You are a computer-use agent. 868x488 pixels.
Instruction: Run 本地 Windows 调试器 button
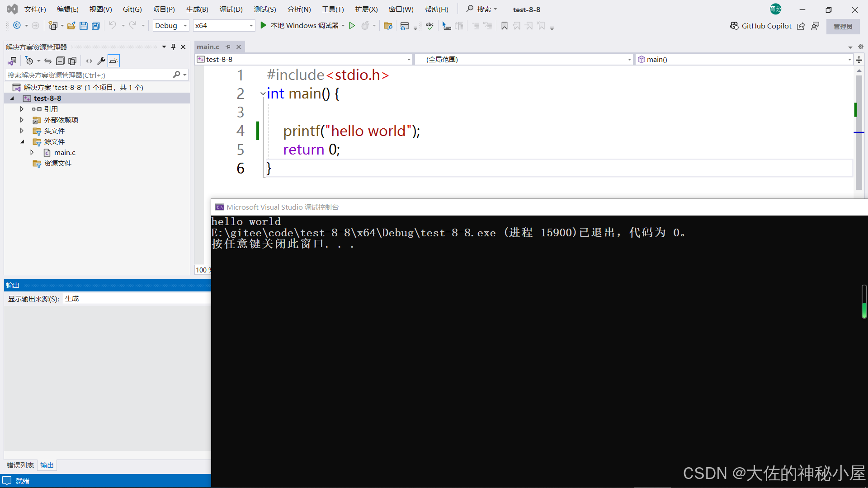[299, 26]
